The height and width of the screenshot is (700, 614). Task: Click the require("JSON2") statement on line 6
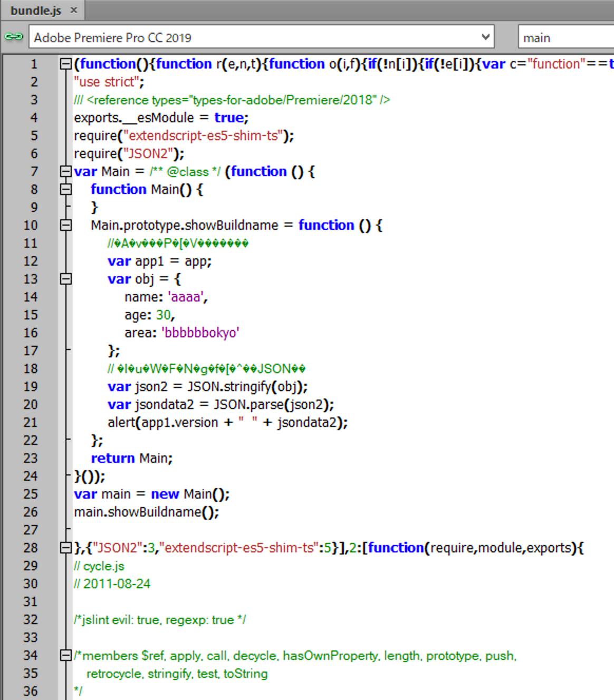coord(129,154)
